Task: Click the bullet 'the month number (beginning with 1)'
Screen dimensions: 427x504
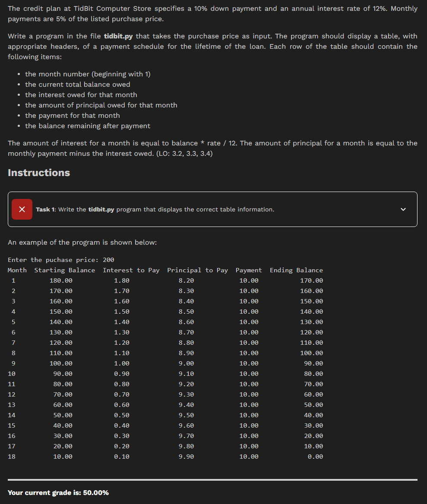Action: [88, 74]
